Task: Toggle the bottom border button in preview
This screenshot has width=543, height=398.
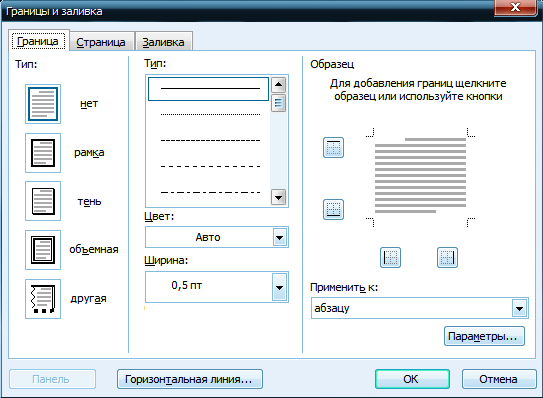Action: pyautogui.click(x=333, y=209)
